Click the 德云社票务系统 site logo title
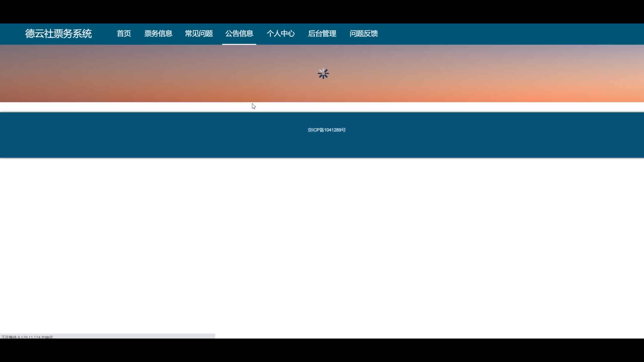This screenshot has height=362, width=644. 58,34
